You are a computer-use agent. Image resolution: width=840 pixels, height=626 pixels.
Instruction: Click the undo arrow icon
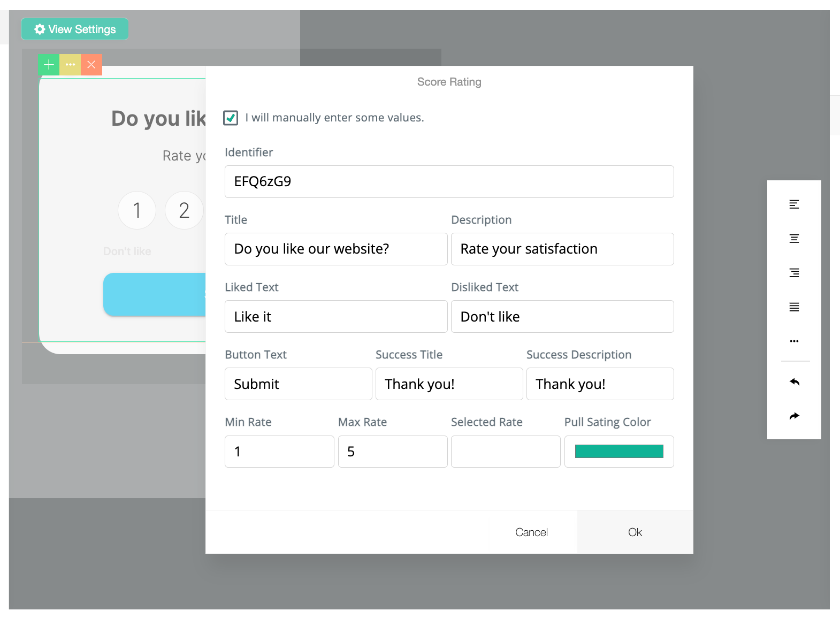(794, 382)
